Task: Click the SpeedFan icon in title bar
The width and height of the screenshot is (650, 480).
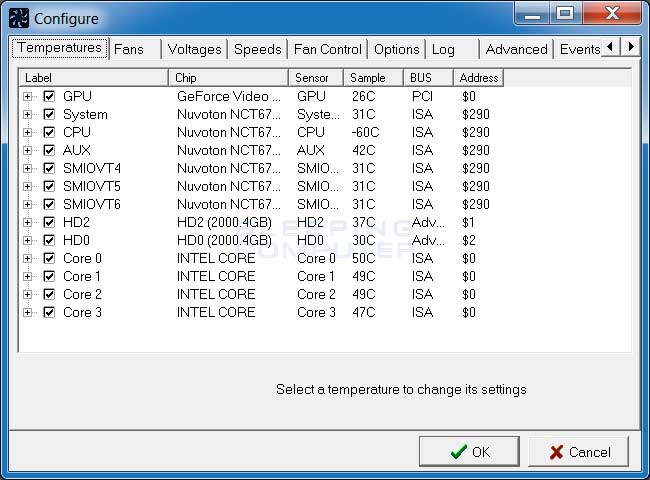Action: coord(19,18)
